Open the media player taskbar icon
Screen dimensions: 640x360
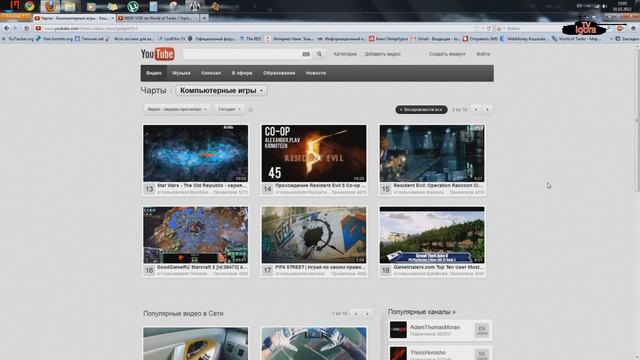tap(91, 7)
